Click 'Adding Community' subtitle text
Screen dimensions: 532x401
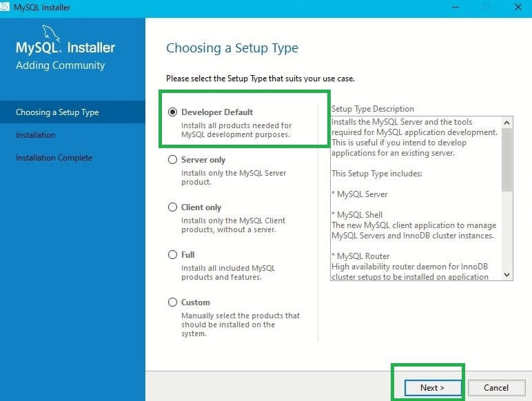(x=61, y=65)
